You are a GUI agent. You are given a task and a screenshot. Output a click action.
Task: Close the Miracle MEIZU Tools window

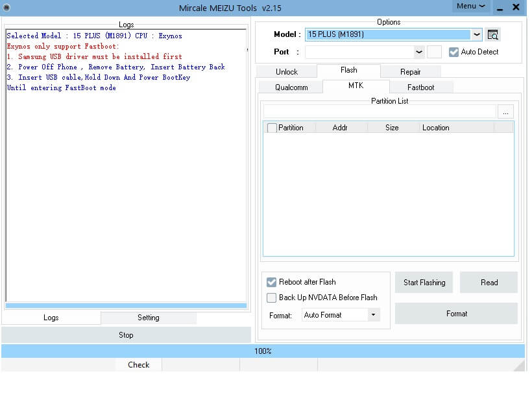point(516,7)
